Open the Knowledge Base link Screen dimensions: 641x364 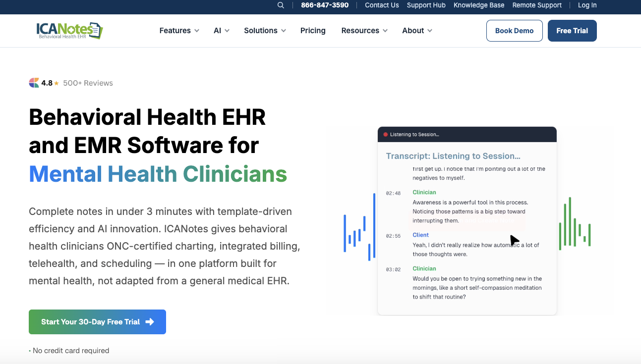[479, 5]
